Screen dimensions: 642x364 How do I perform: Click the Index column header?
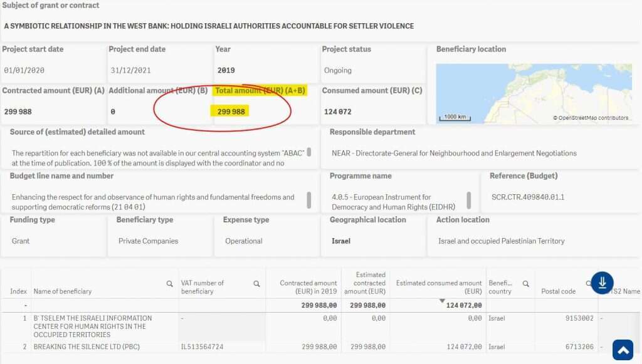pyautogui.click(x=18, y=291)
